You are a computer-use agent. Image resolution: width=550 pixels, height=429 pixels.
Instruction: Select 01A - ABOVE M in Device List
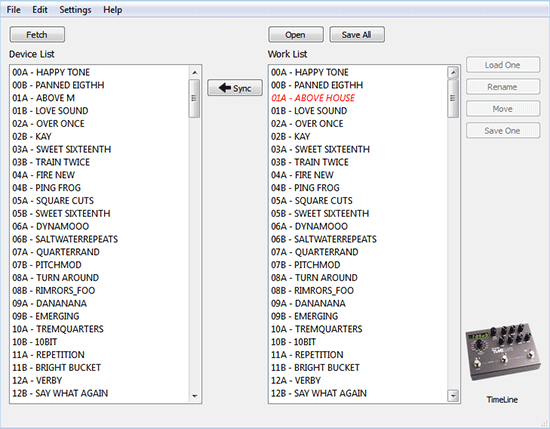[x=43, y=98]
